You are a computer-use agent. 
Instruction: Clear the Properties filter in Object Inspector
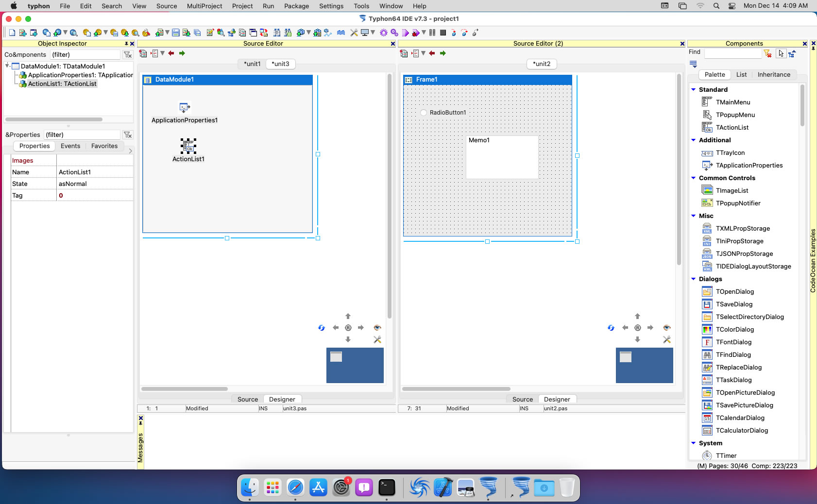coord(128,134)
